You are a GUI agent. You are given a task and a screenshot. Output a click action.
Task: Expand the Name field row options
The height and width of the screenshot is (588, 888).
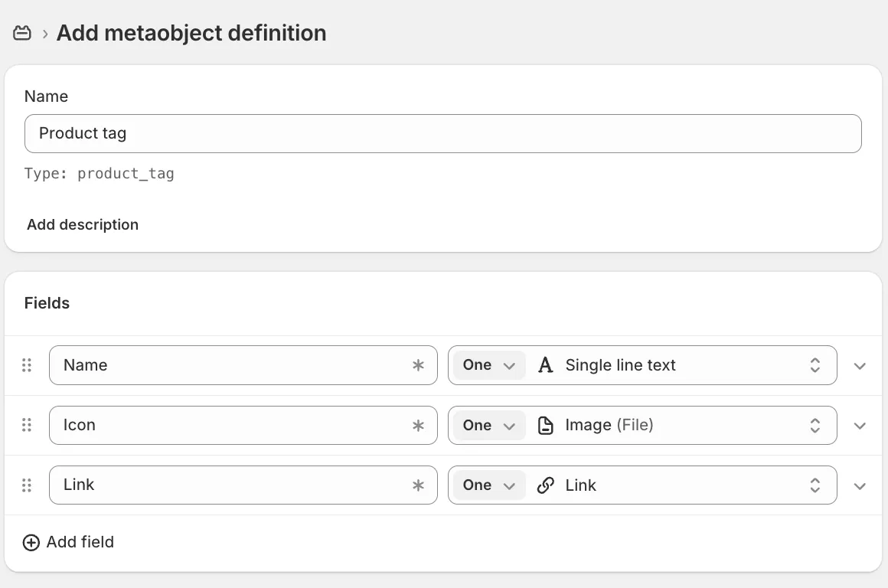860,366
